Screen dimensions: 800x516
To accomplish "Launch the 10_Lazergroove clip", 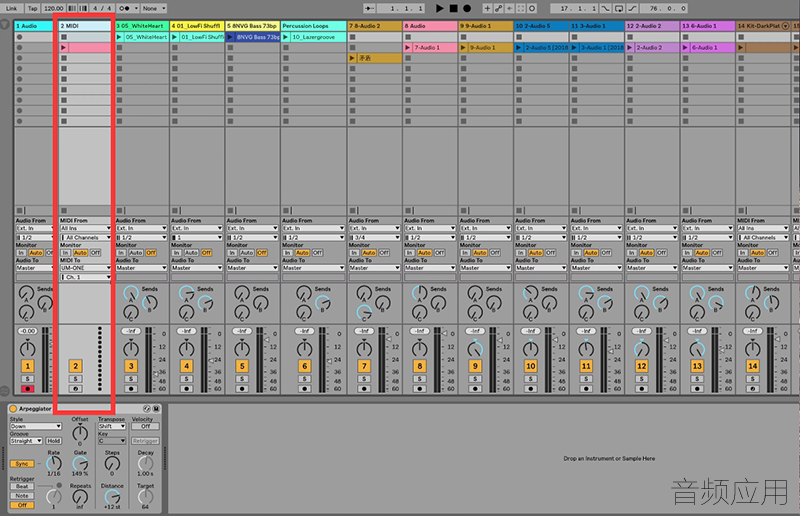I will (x=286, y=37).
